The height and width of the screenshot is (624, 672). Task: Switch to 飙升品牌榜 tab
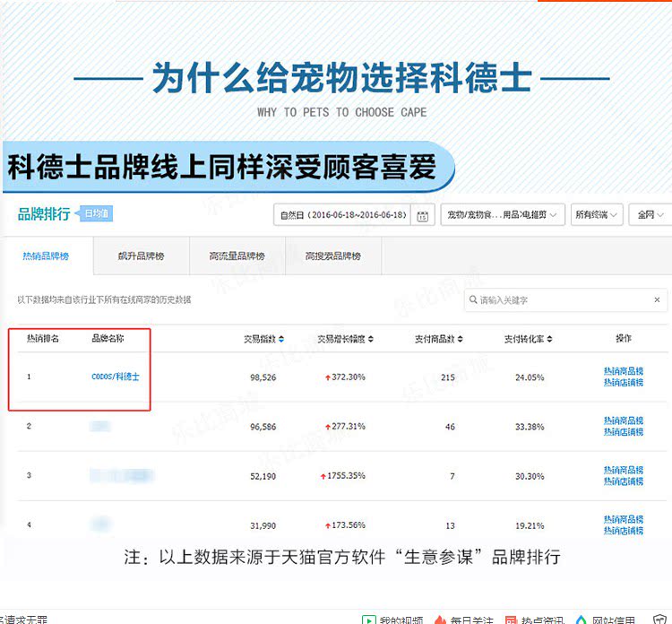tap(141, 256)
